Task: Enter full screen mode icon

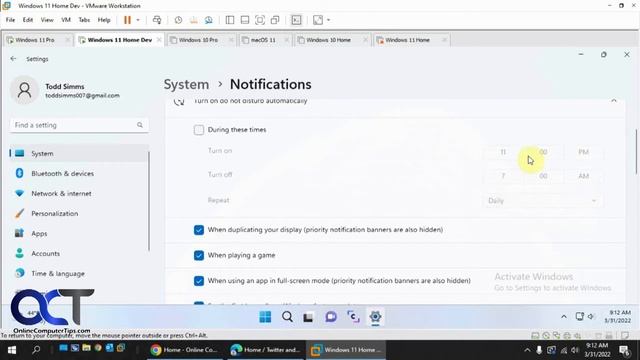Action: (x=260, y=20)
